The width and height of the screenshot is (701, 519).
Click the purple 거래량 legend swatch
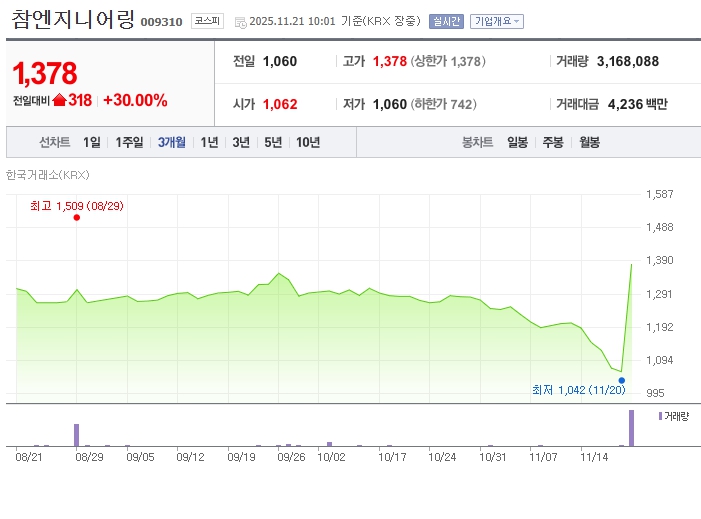coord(660,414)
